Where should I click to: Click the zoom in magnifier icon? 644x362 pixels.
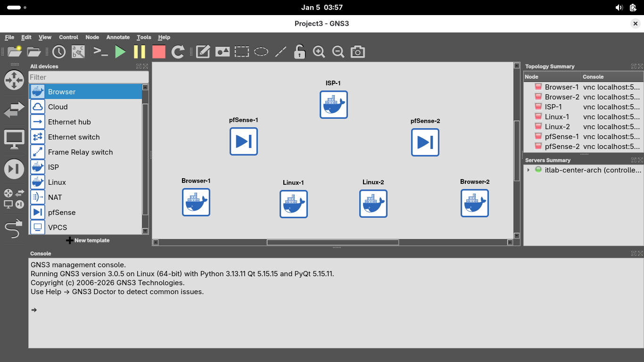[x=319, y=52]
